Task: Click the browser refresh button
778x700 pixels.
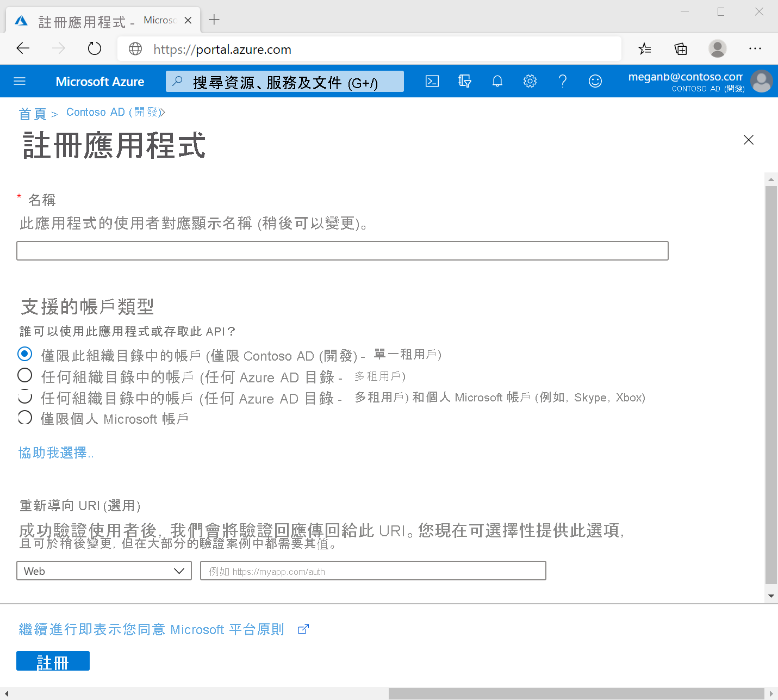Action: pos(95,48)
